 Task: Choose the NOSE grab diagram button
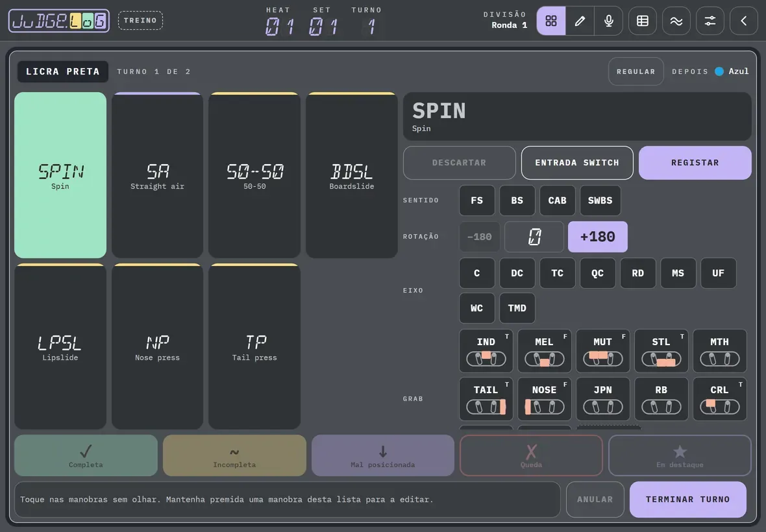tap(544, 399)
